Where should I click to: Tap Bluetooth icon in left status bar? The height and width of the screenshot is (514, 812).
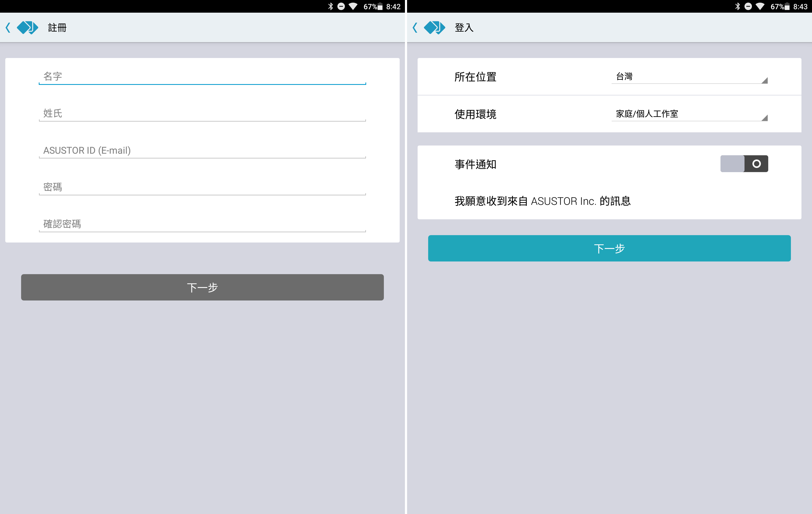click(x=330, y=6)
